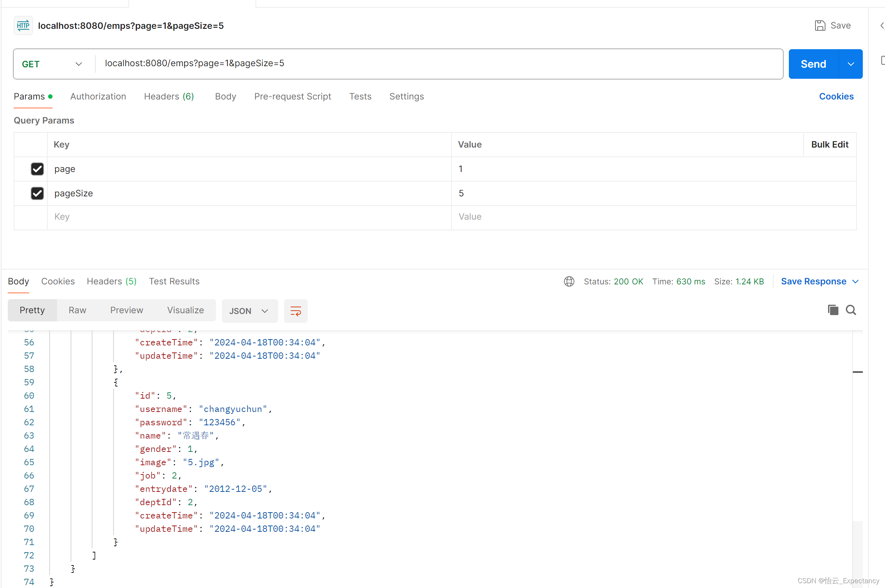885x588 pixels.
Task: Expand the Send button options chevron
Action: pyautogui.click(x=851, y=64)
